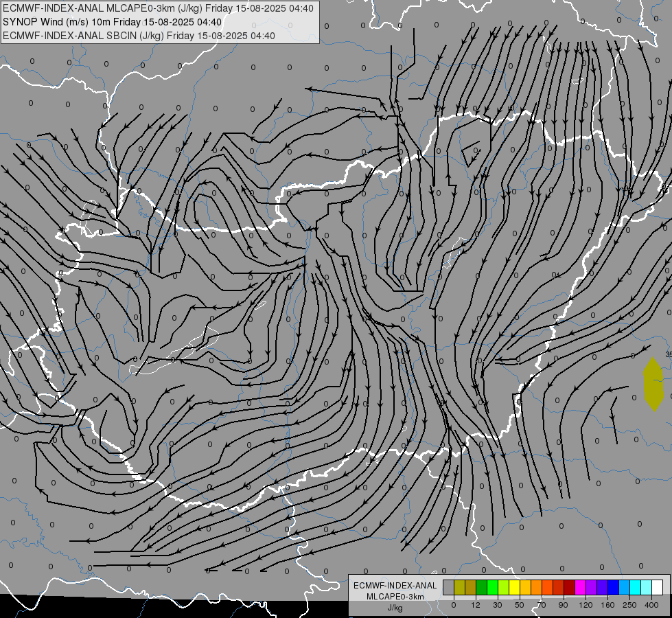Image resolution: width=672 pixels, height=618 pixels.
Task: Click the white legend swatch
Action: pyautogui.click(x=658, y=587)
